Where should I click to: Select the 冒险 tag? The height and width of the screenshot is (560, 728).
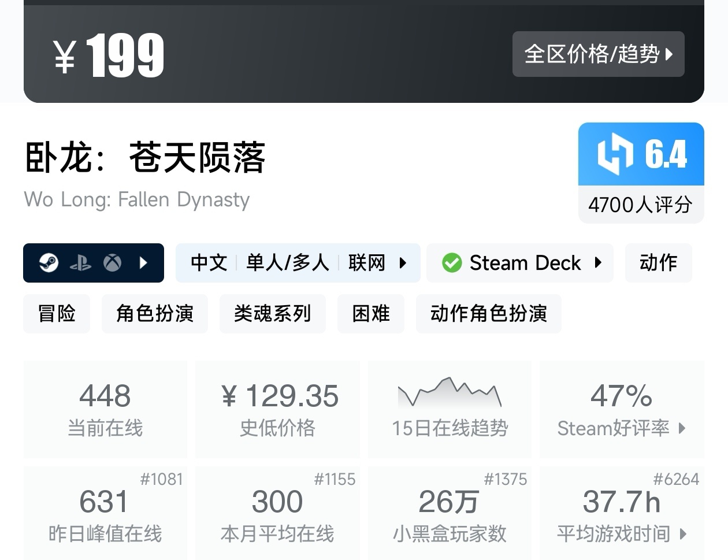57,314
